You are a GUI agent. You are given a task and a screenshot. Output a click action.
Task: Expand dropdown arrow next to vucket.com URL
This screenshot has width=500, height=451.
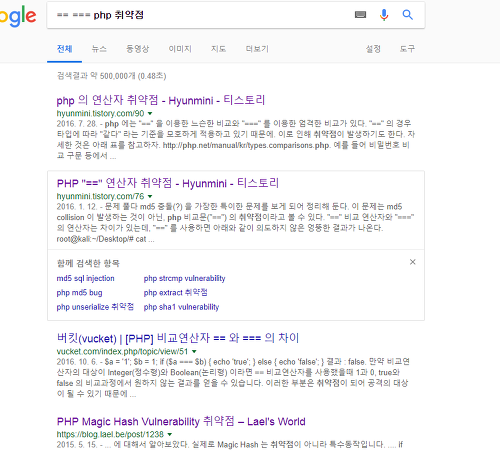(194, 352)
